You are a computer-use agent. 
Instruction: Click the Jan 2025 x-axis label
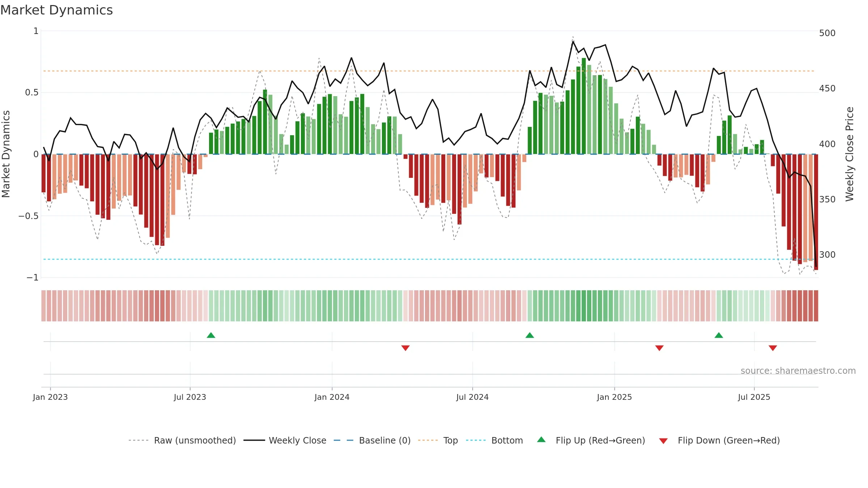click(x=614, y=397)
